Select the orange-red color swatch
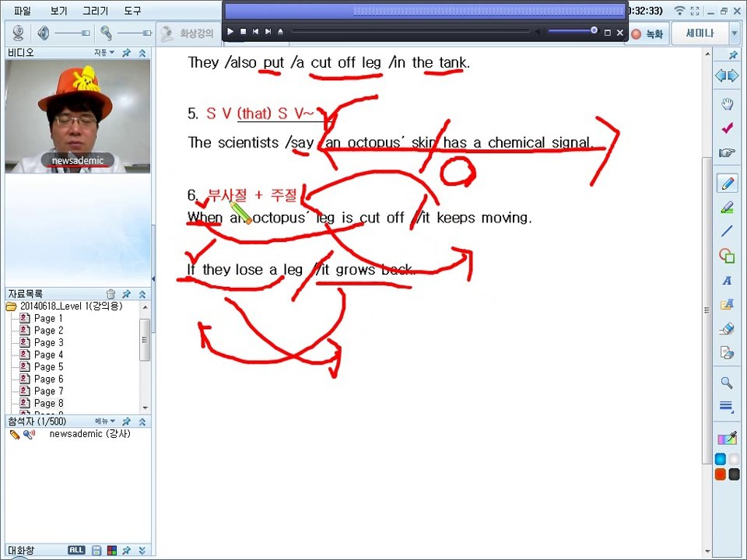Viewport: 747px width, 560px height. 721,474
